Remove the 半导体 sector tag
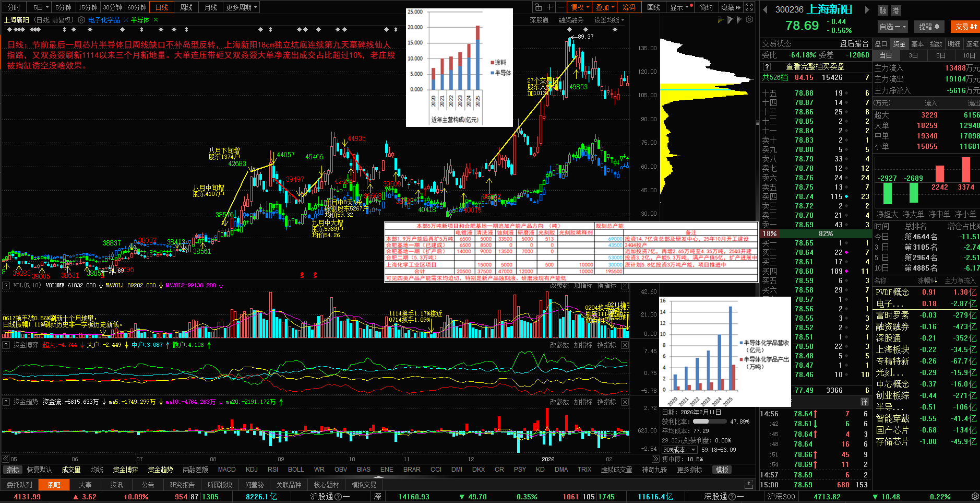 click(x=155, y=20)
